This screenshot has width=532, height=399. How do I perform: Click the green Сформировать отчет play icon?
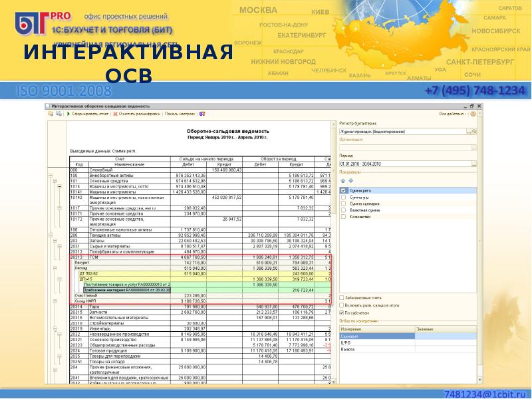click(x=68, y=114)
